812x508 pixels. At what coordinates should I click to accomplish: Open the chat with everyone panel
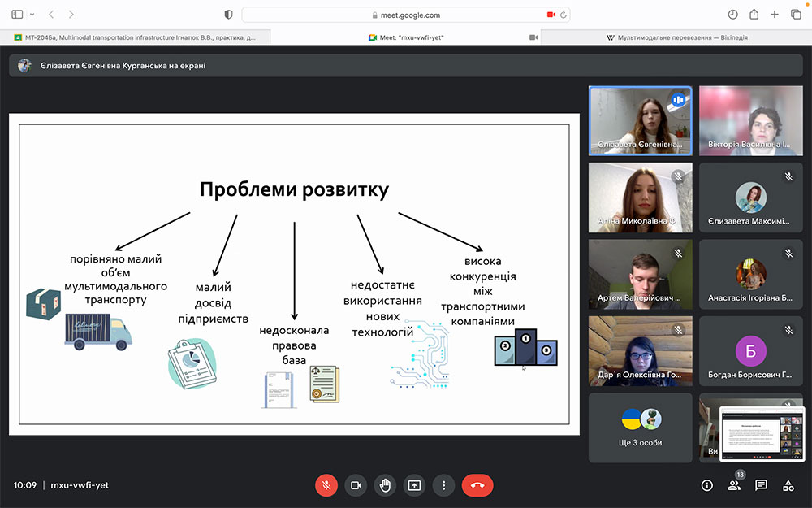[x=761, y=485]
